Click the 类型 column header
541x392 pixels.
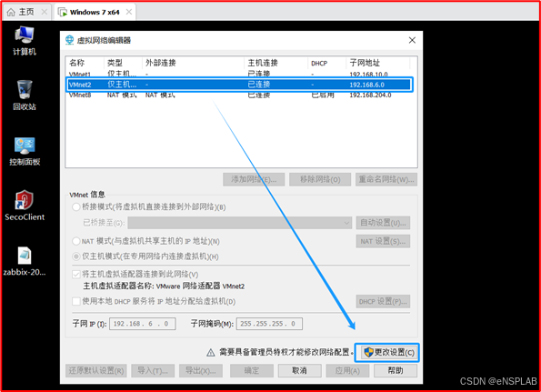tap(123, 63)
